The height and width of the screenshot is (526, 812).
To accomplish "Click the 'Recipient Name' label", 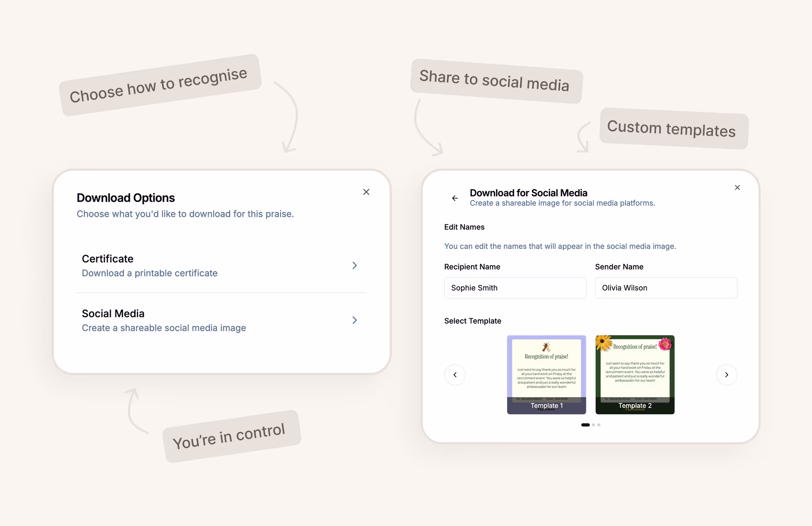I will tap(472, 267).
